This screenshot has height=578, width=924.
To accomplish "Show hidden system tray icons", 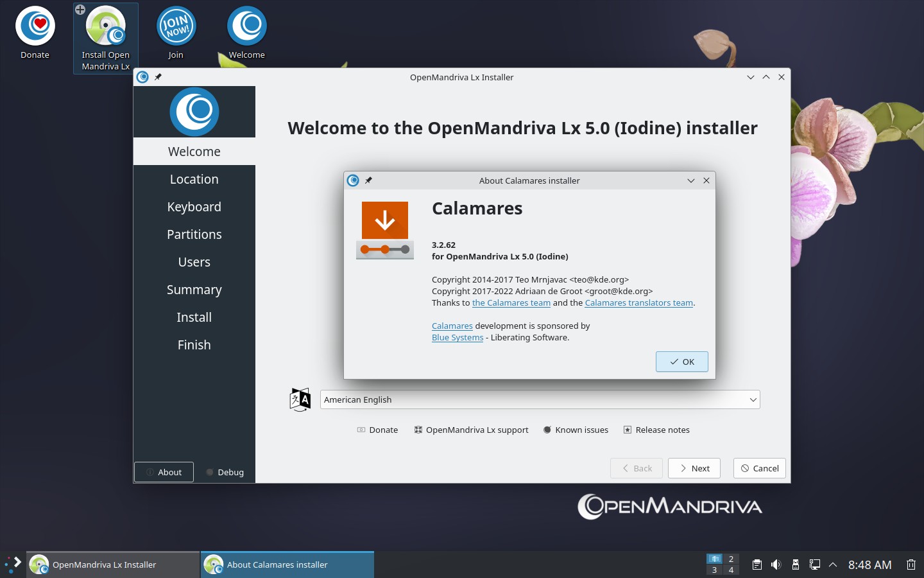I will [833, 565].
